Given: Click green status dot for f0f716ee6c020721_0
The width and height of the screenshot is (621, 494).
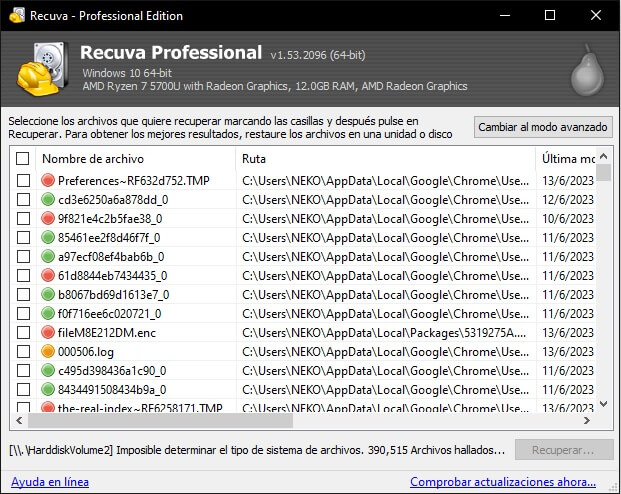Looking at the screenshot, I should (x=48, y=313).
